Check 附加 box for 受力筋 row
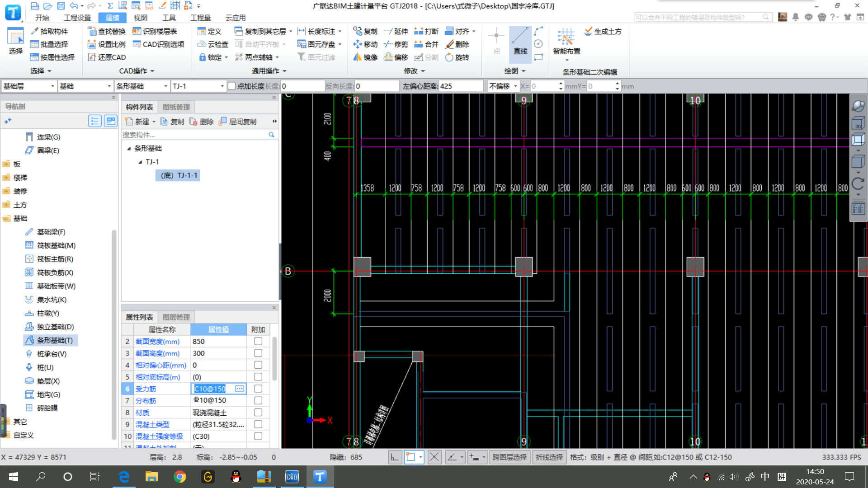This screenshot has width=868, height=488. click(x=258, y=389)
